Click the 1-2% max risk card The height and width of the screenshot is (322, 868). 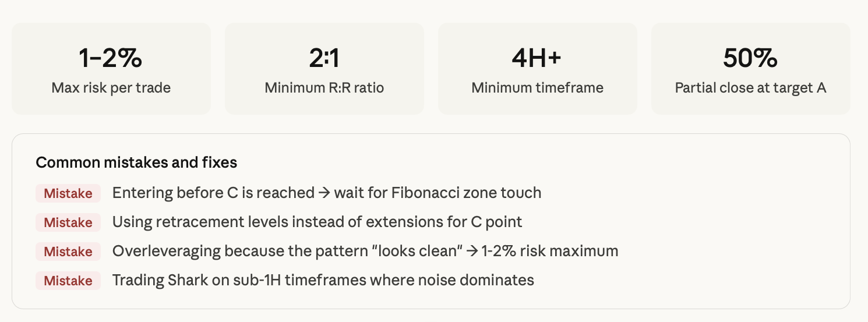coord(111,69)
